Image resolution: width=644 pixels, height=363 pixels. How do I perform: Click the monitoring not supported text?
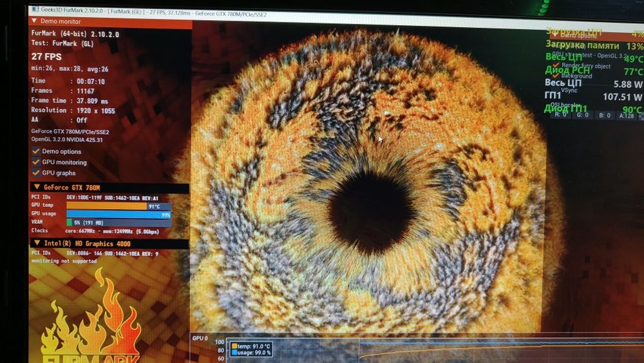[64, 260]
